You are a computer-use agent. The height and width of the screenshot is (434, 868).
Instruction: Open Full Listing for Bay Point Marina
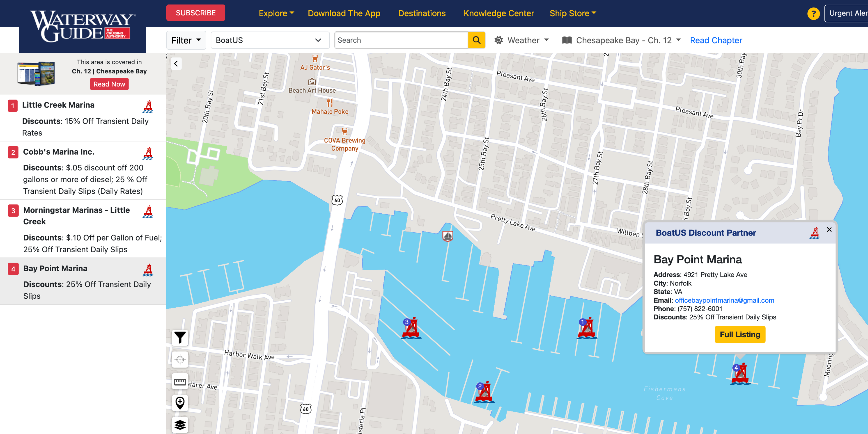(740, 334)
